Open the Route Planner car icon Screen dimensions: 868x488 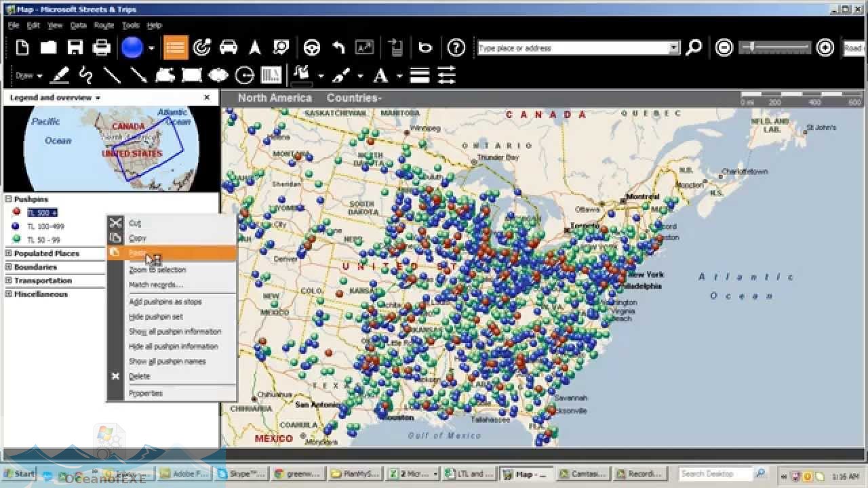tap(229, 47)
